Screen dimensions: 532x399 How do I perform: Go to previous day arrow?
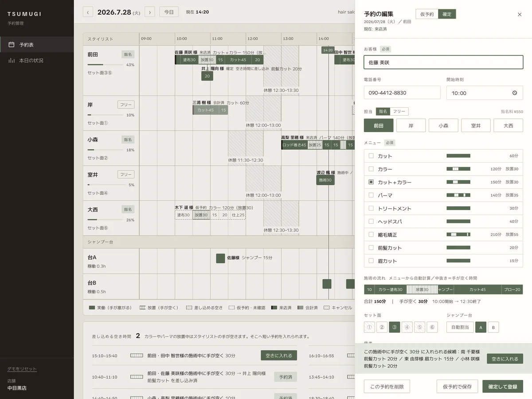tap(88, 12)
